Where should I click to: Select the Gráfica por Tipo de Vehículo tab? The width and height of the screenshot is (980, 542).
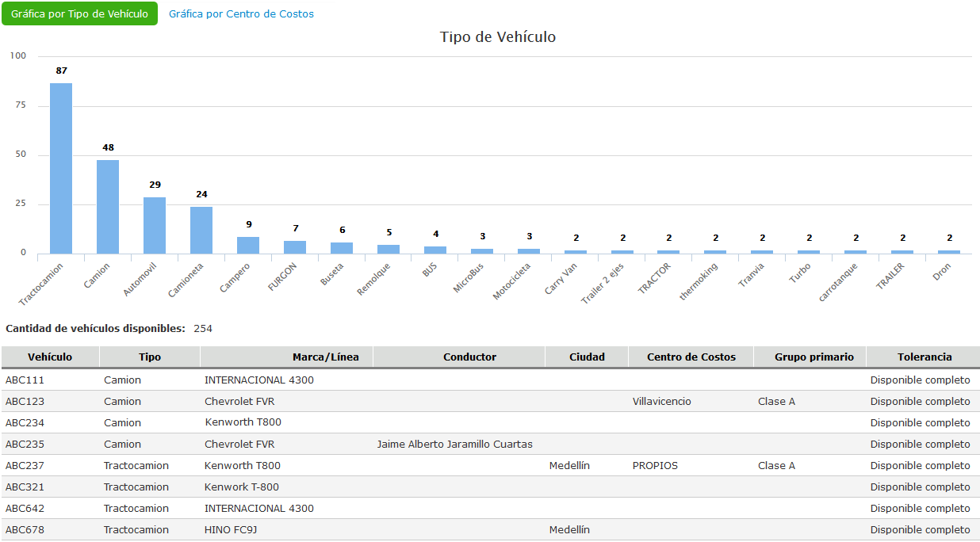tap(79, 13)
